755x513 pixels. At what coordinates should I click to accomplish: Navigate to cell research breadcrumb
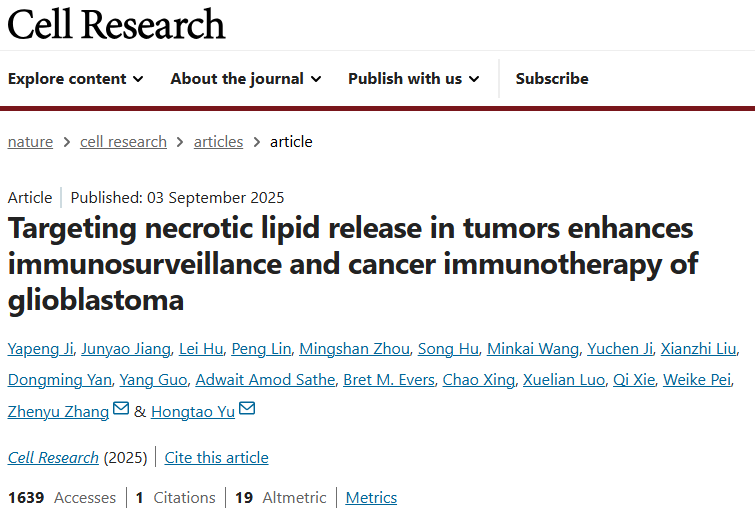[123, 142]
